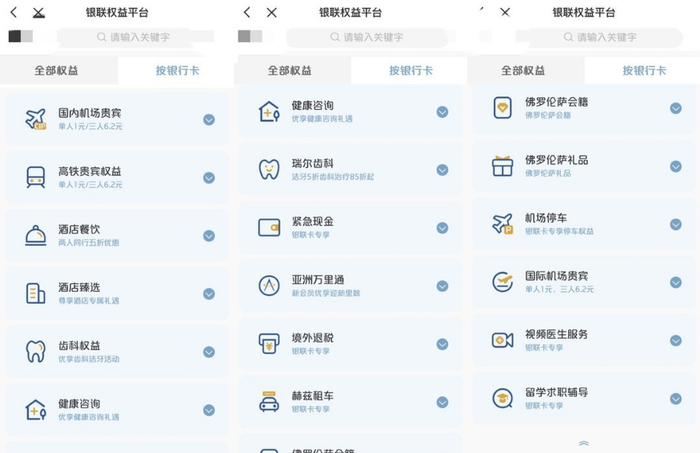The height and width of the screenshot is (453, 700).
Task: Go back using arrow in left screen header
Action: pyautogui.click(x=14, y=12)
